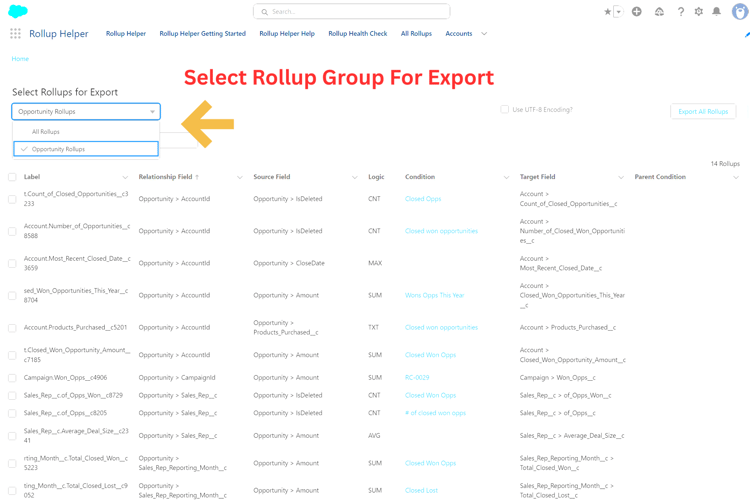Open the Accounts tab

tap(459, 33)
